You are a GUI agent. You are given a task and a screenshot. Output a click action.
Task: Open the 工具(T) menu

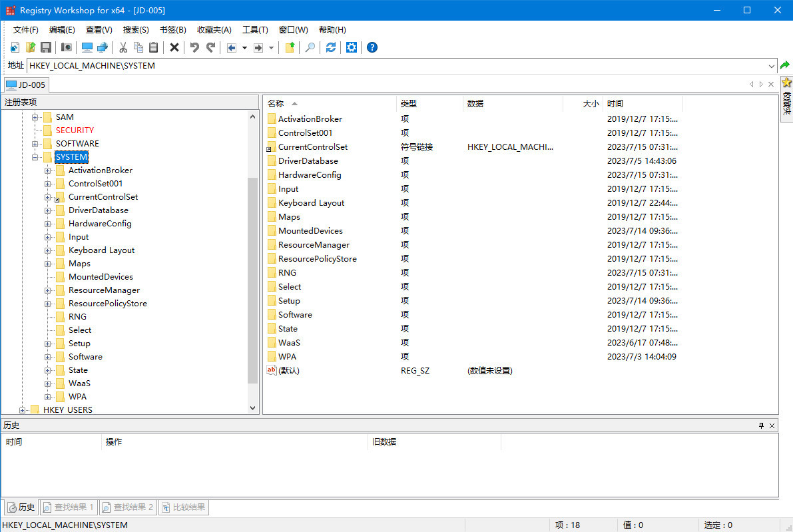255,30
